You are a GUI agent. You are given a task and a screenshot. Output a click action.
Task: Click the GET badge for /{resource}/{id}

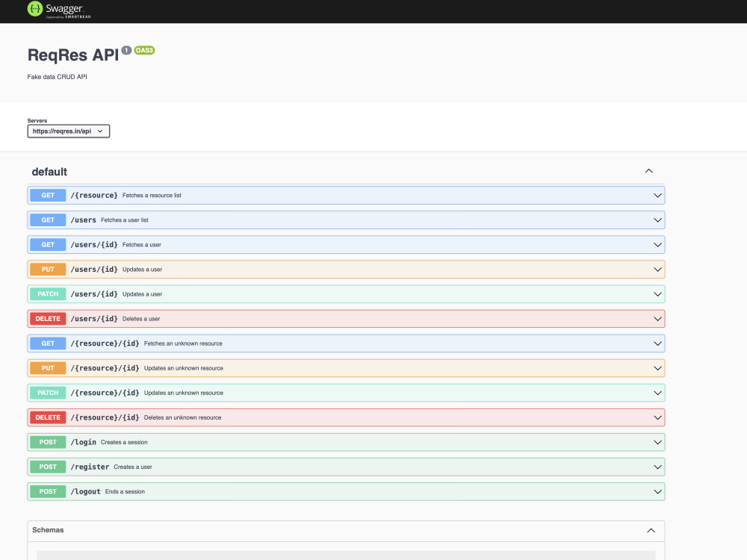[48, 343]
